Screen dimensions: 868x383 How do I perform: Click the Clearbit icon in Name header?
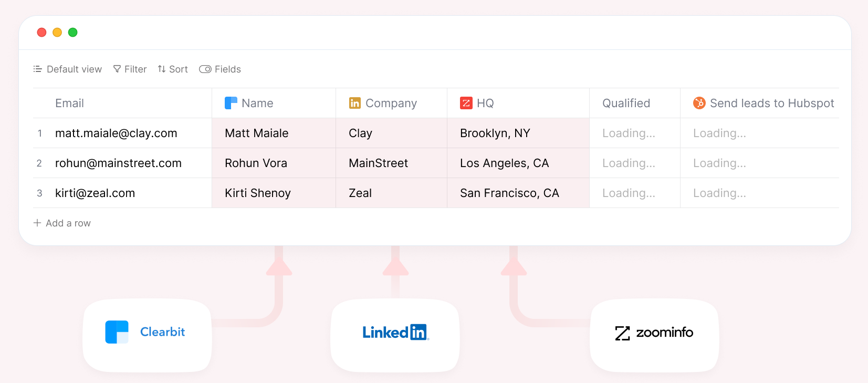[x=231, y=103]
